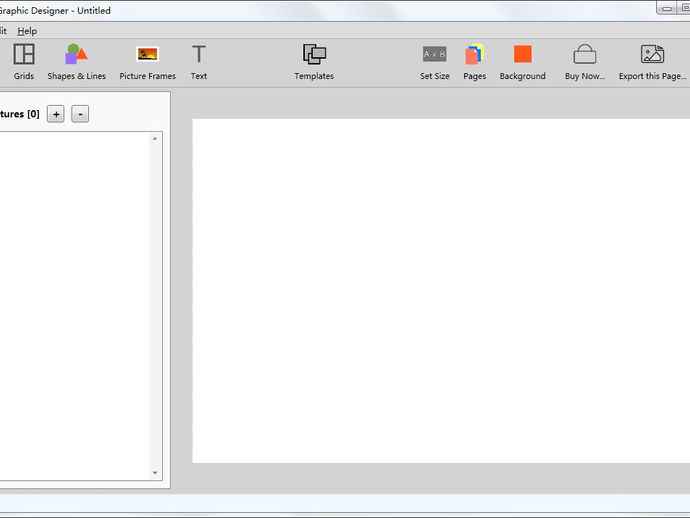Open the Edit menu
Viewport: 690px width, 518px height.
pos(3,31)
